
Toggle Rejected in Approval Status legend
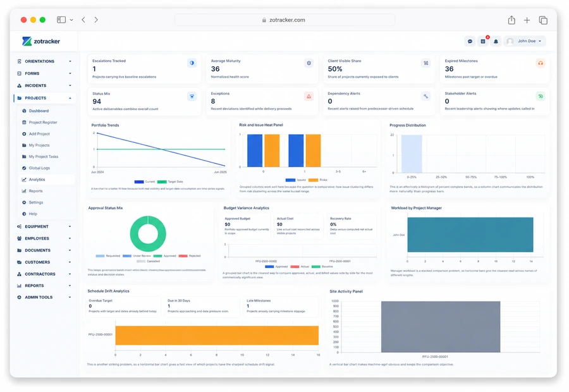190,256
